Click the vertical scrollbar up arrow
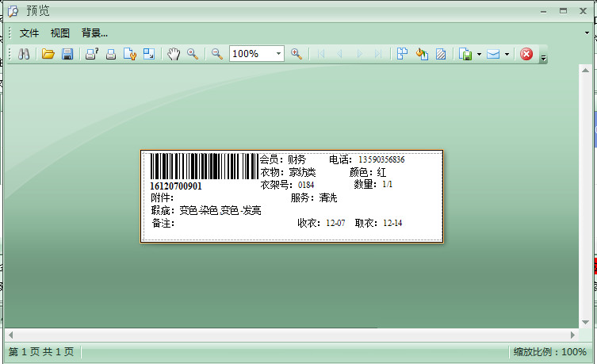The height and width of the screenshot is (364, 597). click(x=586, y=71)
